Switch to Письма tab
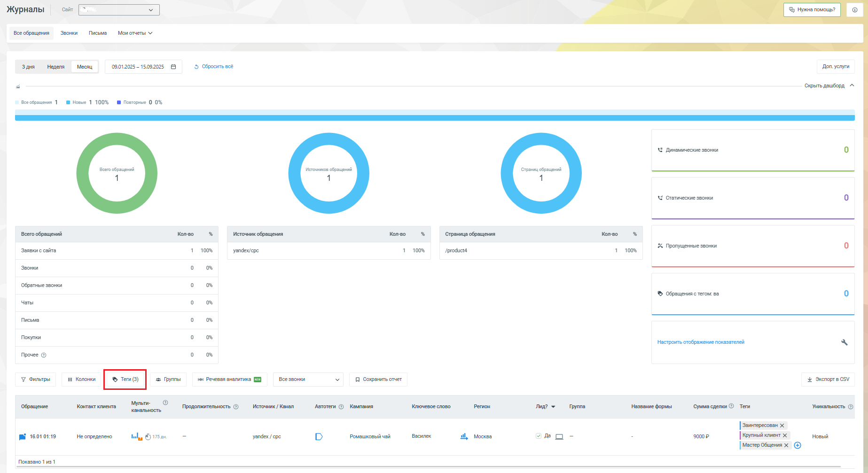Screen dimensions: 868x473 (98, 33)
